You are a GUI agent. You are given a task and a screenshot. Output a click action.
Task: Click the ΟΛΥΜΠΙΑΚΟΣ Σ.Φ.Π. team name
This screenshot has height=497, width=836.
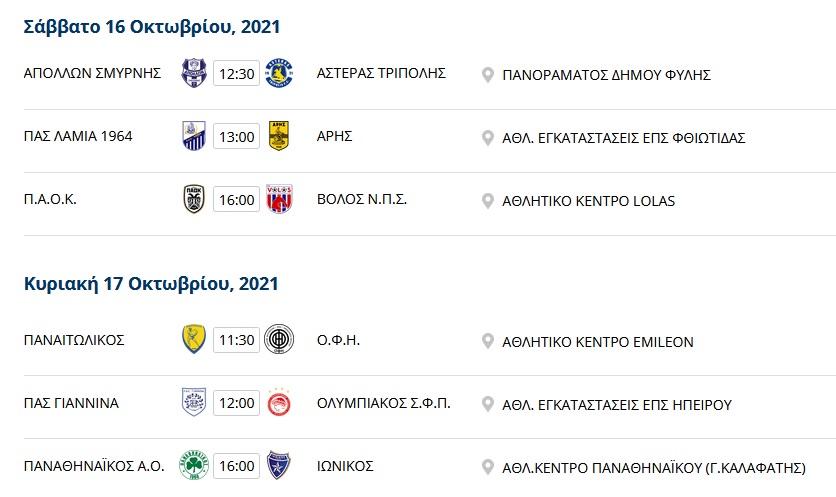(384, 403)
